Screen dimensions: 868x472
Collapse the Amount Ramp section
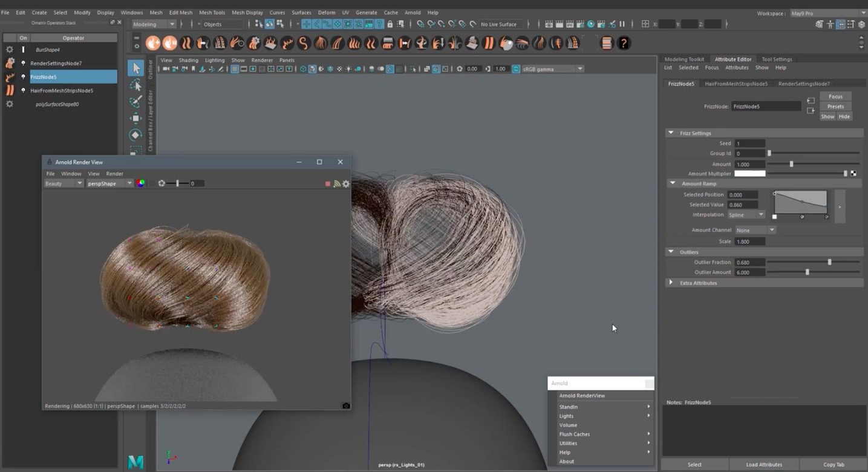[x=672, y=183]
